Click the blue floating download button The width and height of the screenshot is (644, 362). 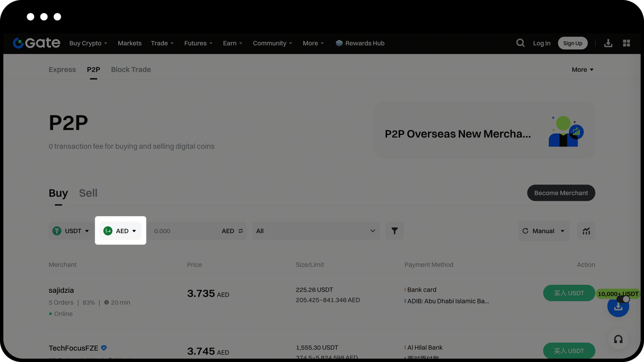[618, 307]
